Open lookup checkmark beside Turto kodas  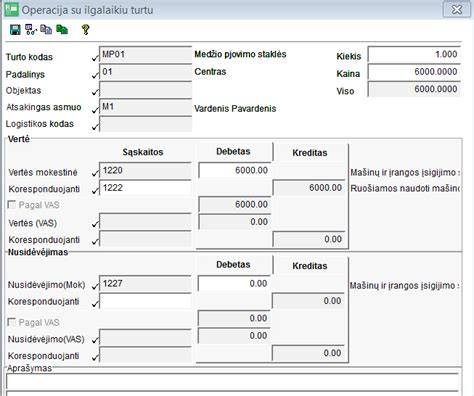tap(95, 58)
